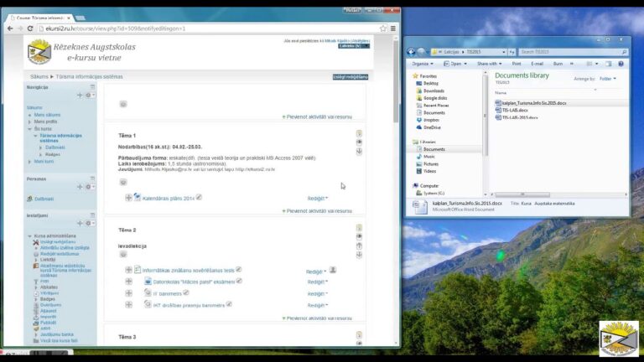Click Burn in the Explorer toolbar
Screen dimensions: 644x362
tap(558, 64)
